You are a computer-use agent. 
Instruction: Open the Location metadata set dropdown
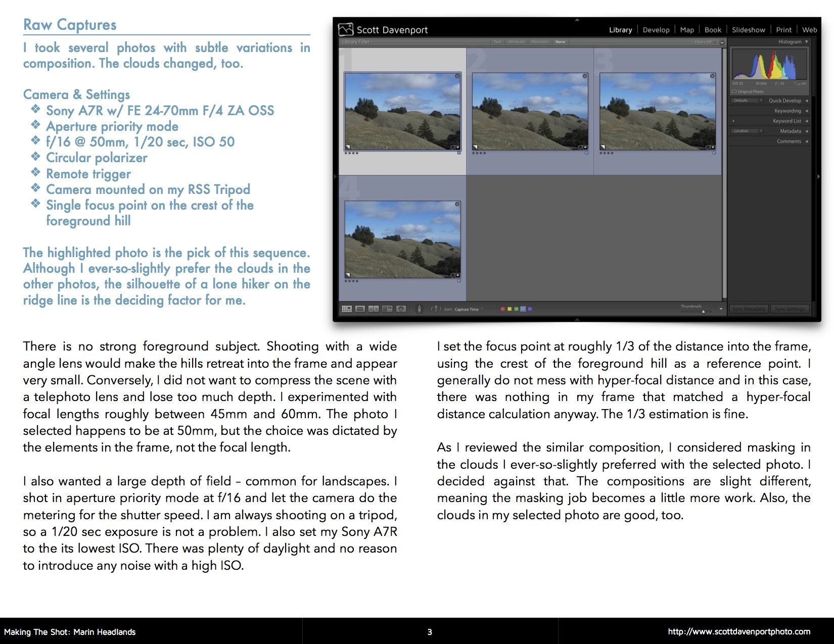coord(748,131)
